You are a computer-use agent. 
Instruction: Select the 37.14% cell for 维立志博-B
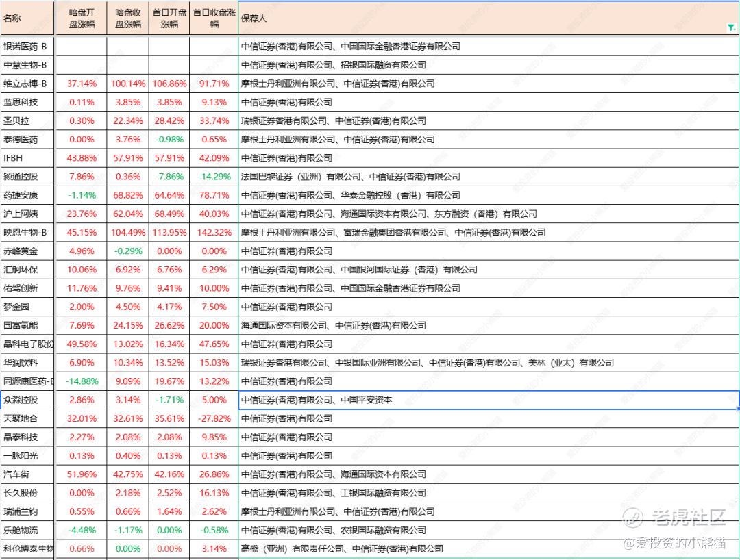point(81,84)
